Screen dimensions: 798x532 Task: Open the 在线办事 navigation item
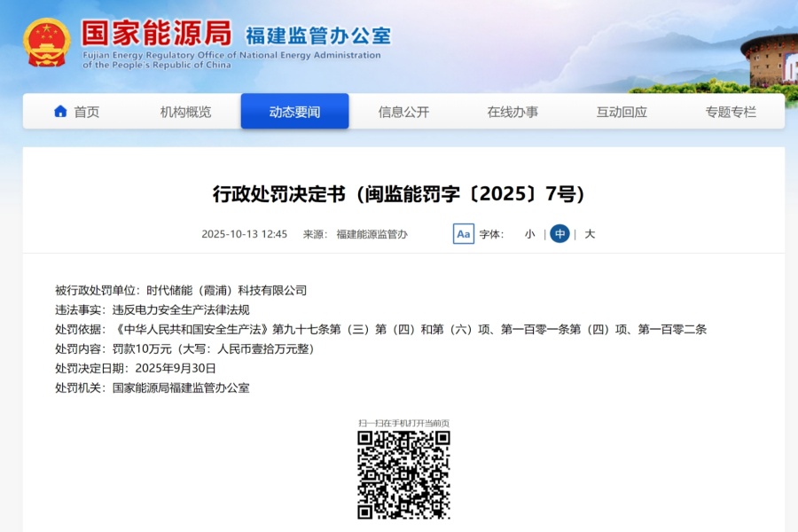[x=512, y=112]
